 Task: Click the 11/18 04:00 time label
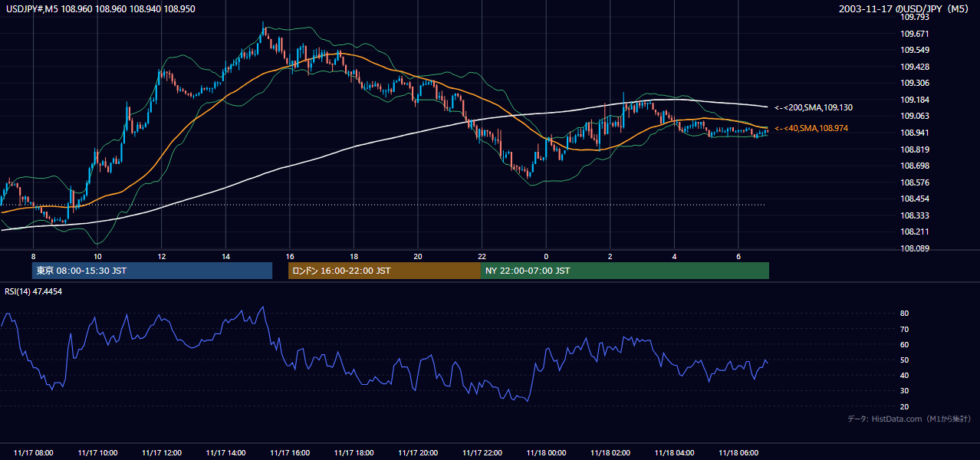pyautogui.click(x=674, y=453)
